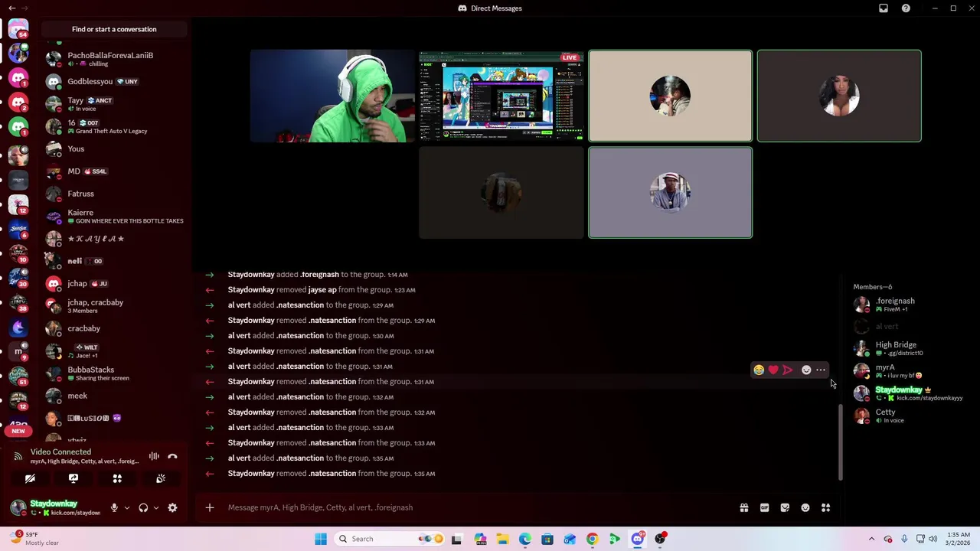Open DM with Kaierre
Image resolution: width=980 pixels, height=551 pixels.
[x=115, y=216]
